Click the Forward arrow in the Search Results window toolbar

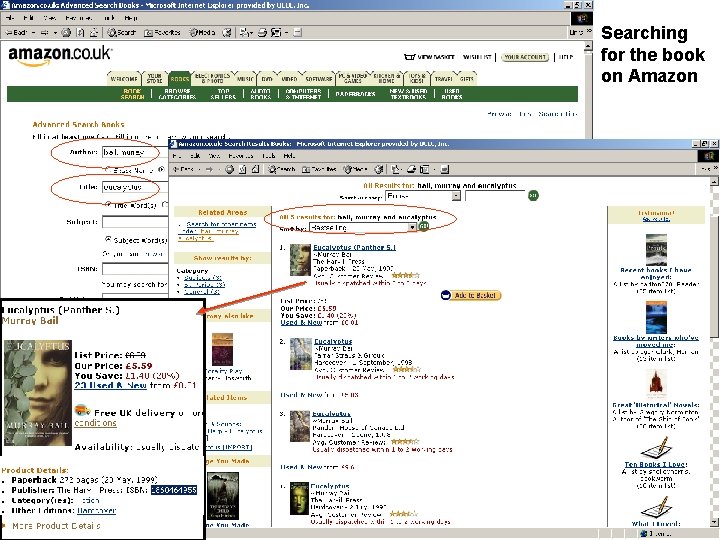pyautogui.click(x=209, y=169)
